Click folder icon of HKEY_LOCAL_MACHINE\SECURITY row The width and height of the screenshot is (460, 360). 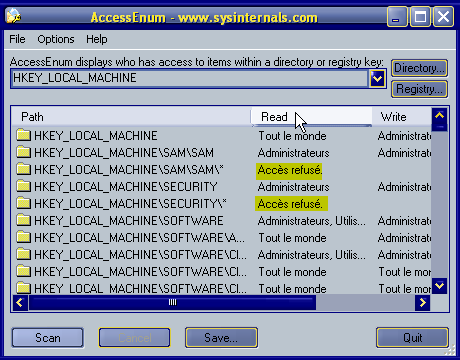pyautogui.click(x=23, y=186)
